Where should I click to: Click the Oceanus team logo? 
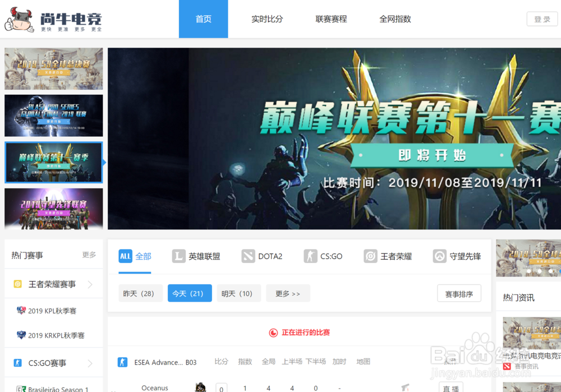tap(200, 388)
